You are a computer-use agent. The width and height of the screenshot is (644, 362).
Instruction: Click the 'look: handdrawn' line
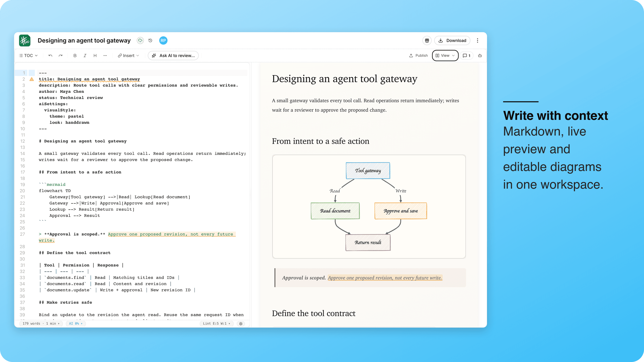coord(69,122)
